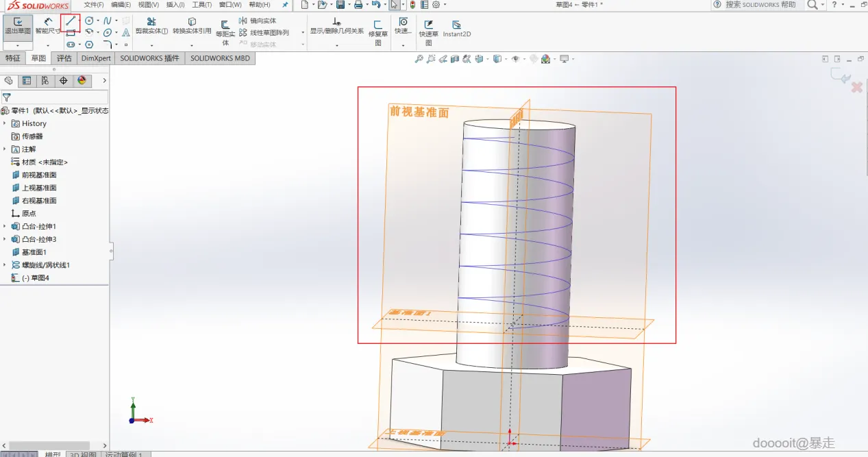Expand the 螺旋线/涡状线1 feature node

pos(5,265)
